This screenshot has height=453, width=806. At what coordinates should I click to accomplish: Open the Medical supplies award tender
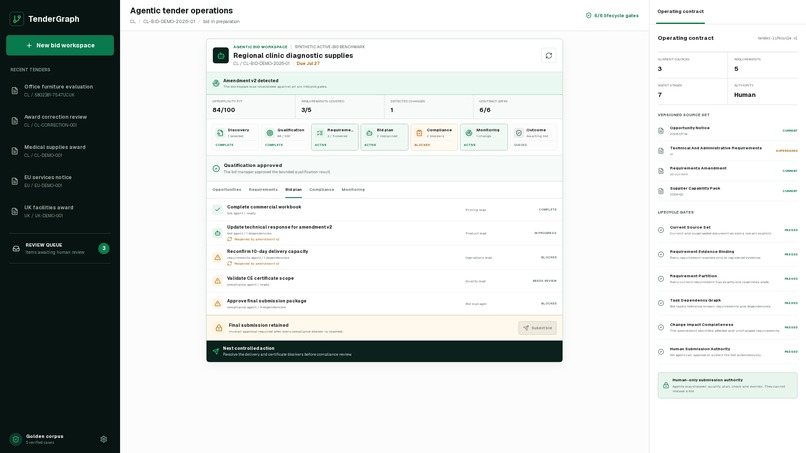pyautogui.click(x=60, y=151)
